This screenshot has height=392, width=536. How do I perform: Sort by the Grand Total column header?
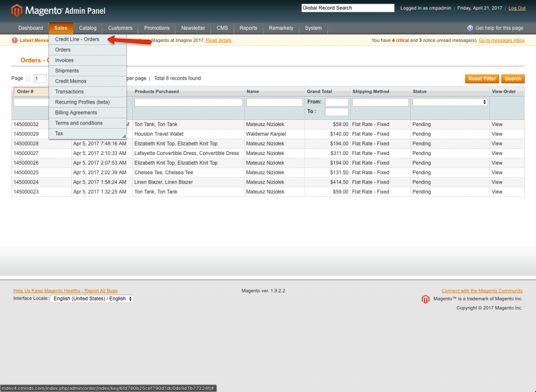click(319, 92)
